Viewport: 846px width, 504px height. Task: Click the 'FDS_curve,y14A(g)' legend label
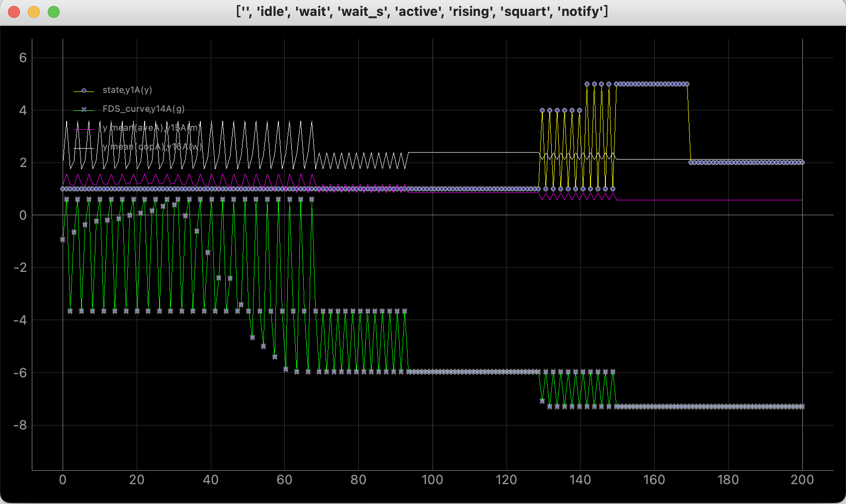(x=144, y=109)
